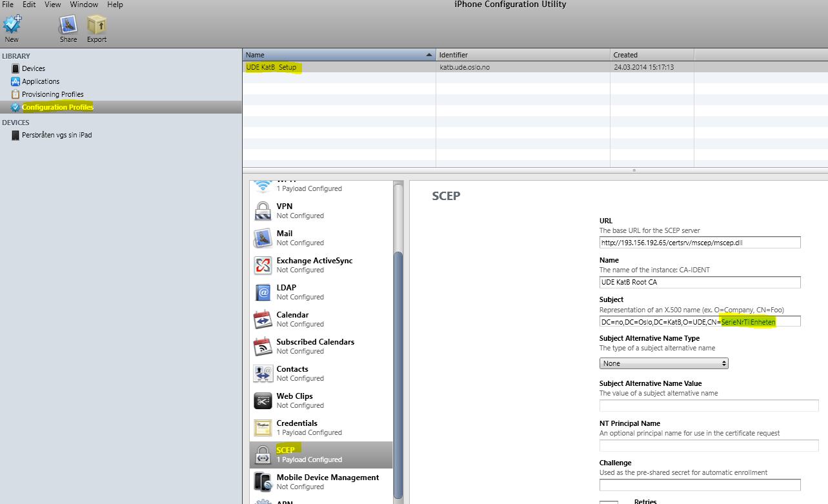
Task: Click the Mail payload stamp icon
Action: click(263, 238)
